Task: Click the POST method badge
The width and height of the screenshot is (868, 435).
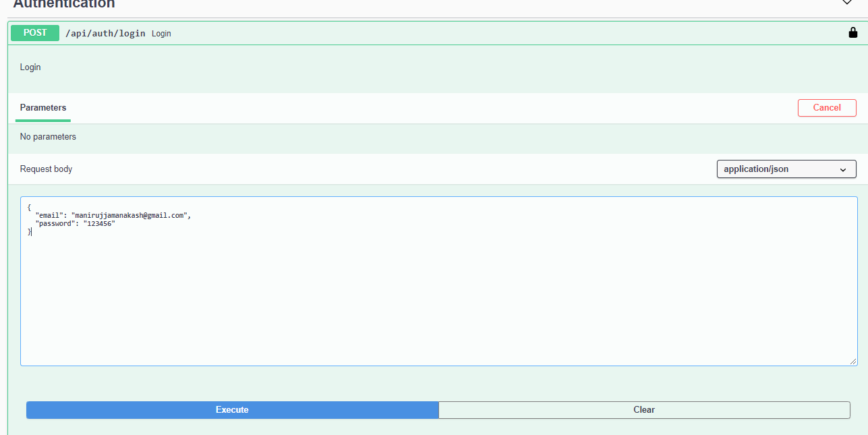Action: tap(35, 32)
